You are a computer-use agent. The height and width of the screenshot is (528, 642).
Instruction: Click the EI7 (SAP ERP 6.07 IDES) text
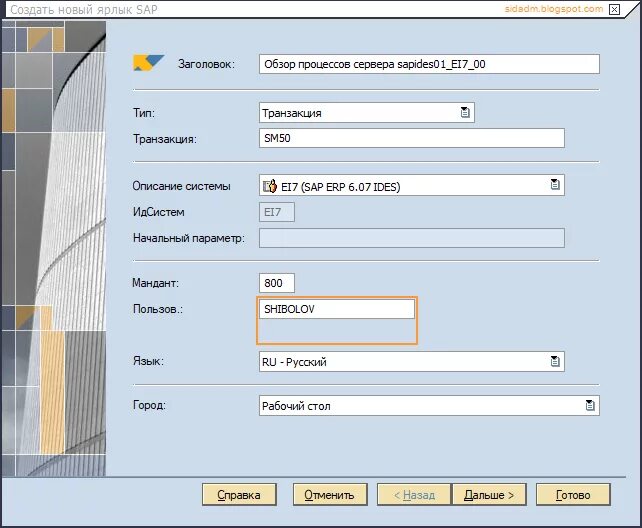[x=341, y=187]
